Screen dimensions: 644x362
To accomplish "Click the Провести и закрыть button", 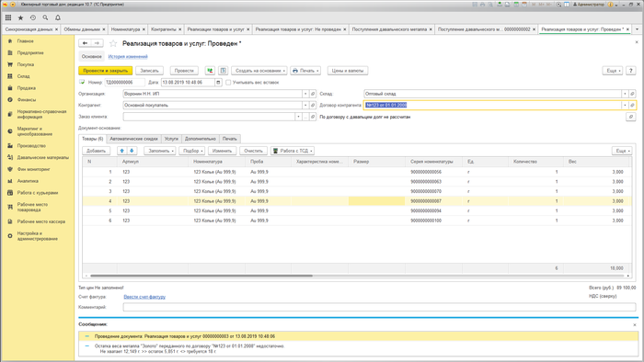I will pyautogui.click(x=106, y=71).
